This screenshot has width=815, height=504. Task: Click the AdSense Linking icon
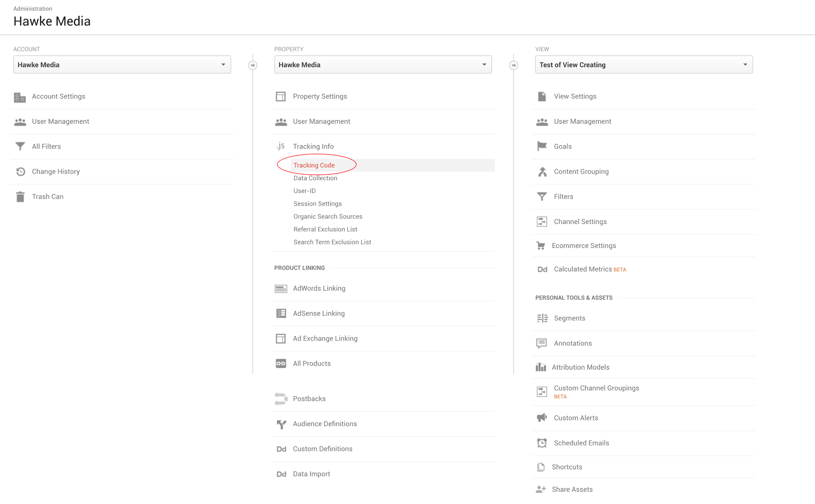(281, 314)
